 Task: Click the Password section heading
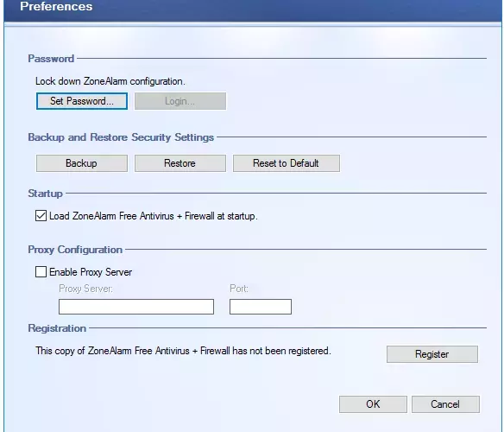coord(51,59)
